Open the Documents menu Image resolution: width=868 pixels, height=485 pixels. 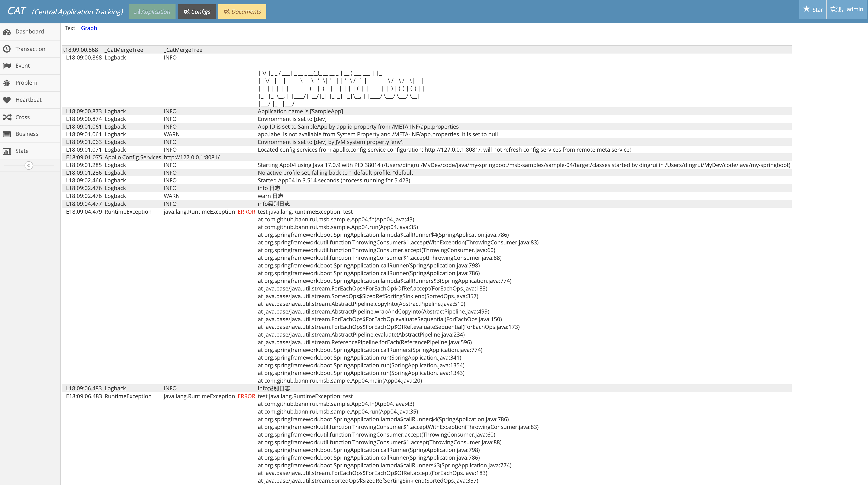[242, 12]
